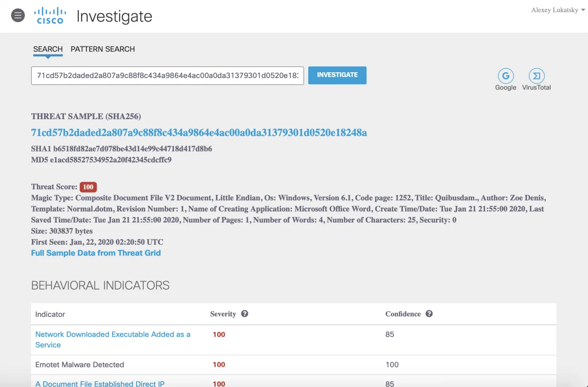Search hash on Google icon
The height and width of the screenshot is (387, 588).
click(506, 76)
